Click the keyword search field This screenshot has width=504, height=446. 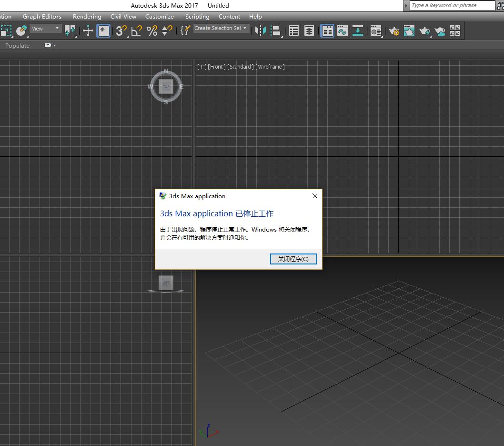[x=452, y=5]
